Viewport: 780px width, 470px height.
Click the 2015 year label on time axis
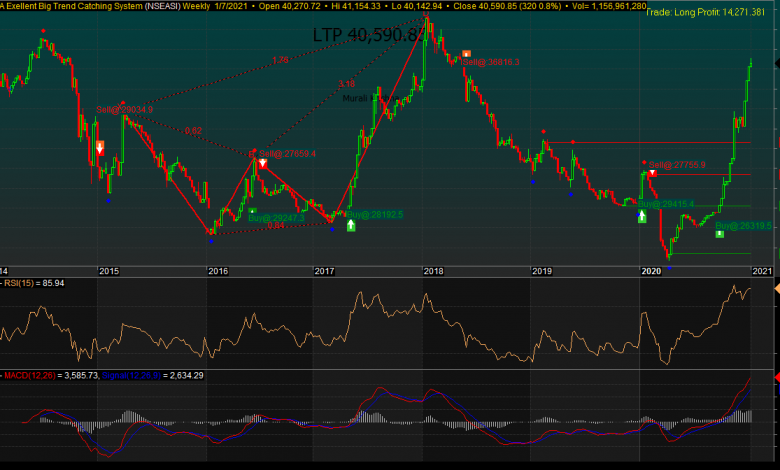[109, 271]
